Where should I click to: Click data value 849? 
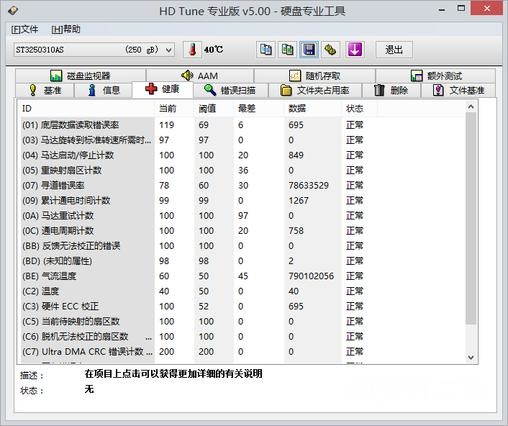[x=296, y=155]
